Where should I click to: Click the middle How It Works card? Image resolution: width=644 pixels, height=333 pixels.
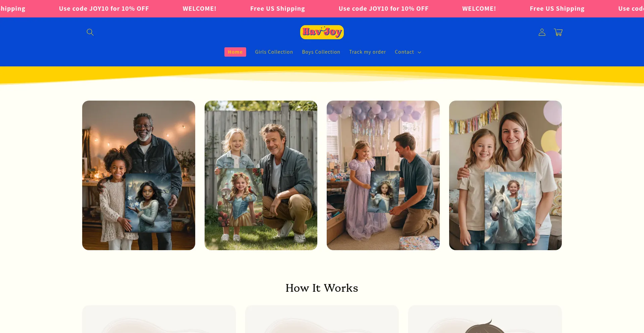[x=322, y=319]
